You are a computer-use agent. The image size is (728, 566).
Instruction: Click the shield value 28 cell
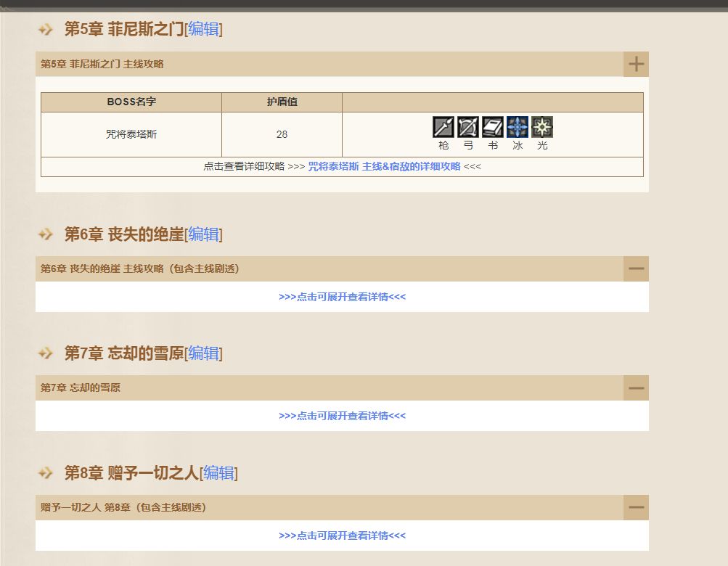point(282,134)
